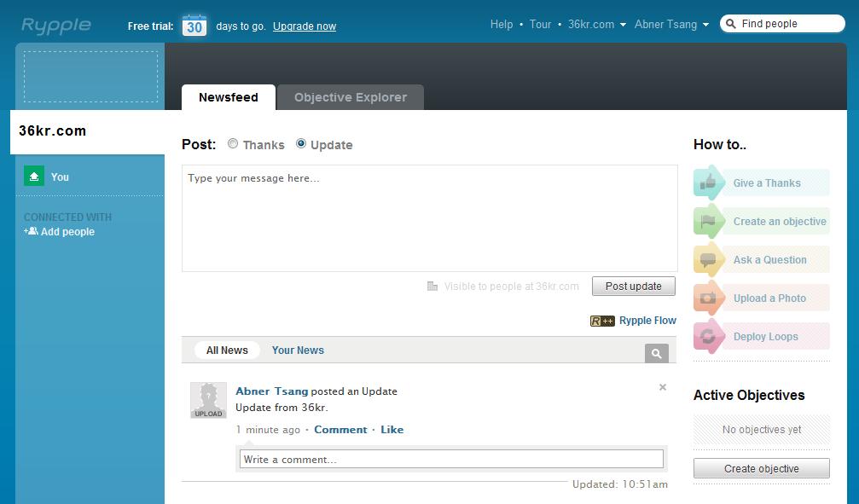This screenshot has height=504, width=859.
Task: Open the Help link
Action: (502, 24)
